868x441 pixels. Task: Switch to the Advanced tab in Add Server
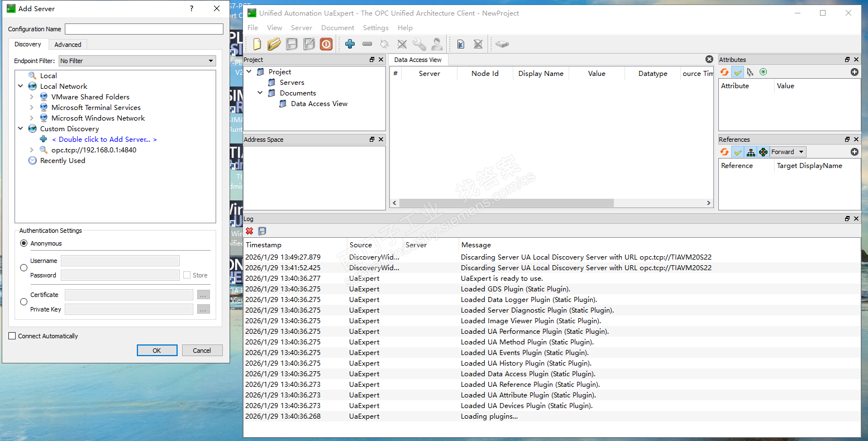click(x=68, y=45)
